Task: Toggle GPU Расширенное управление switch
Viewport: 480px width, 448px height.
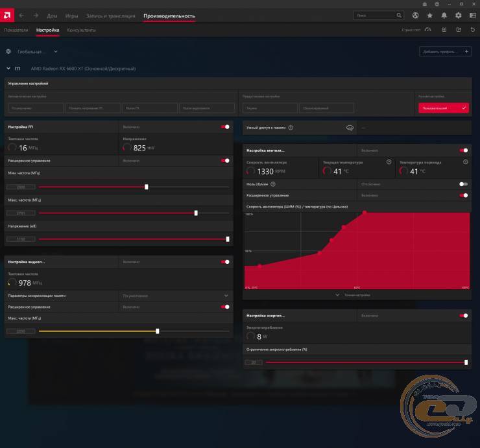Action: pos(225,161)
